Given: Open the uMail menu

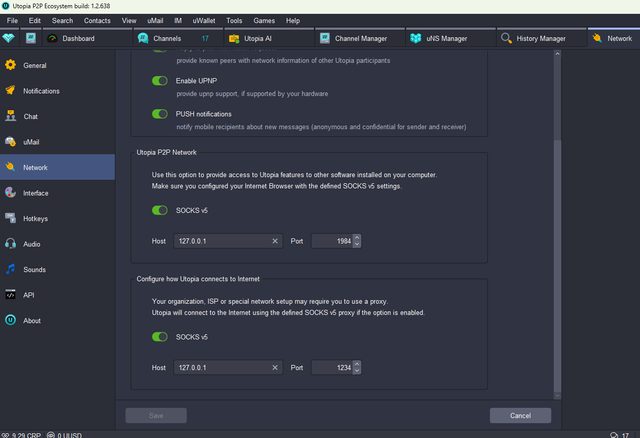Looking at the screenshot, I should coord(155,20).
